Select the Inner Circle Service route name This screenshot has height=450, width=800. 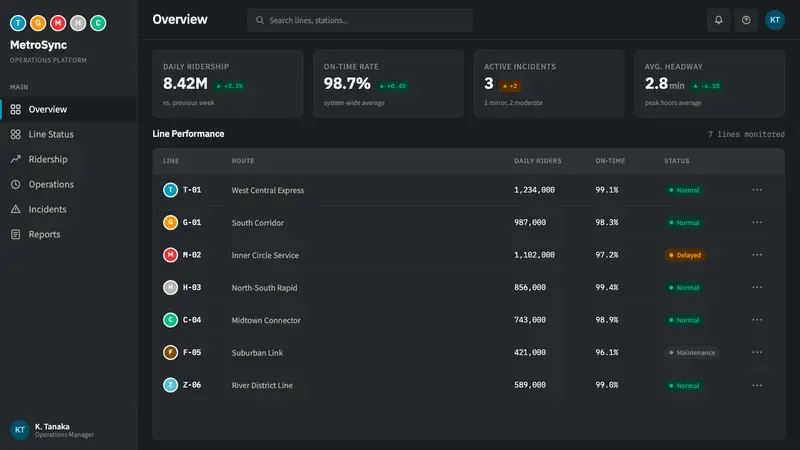click(x=265, y=255)
